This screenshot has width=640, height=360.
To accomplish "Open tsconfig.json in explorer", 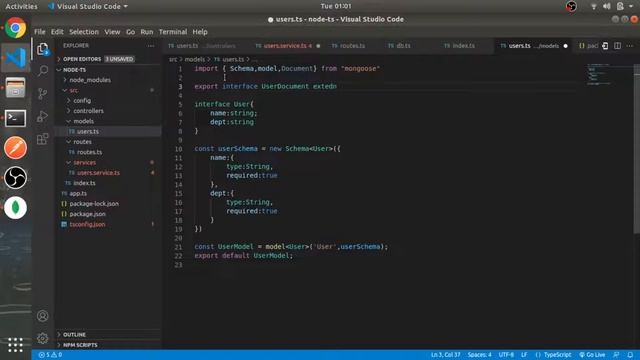I will [x=108, y=224].
